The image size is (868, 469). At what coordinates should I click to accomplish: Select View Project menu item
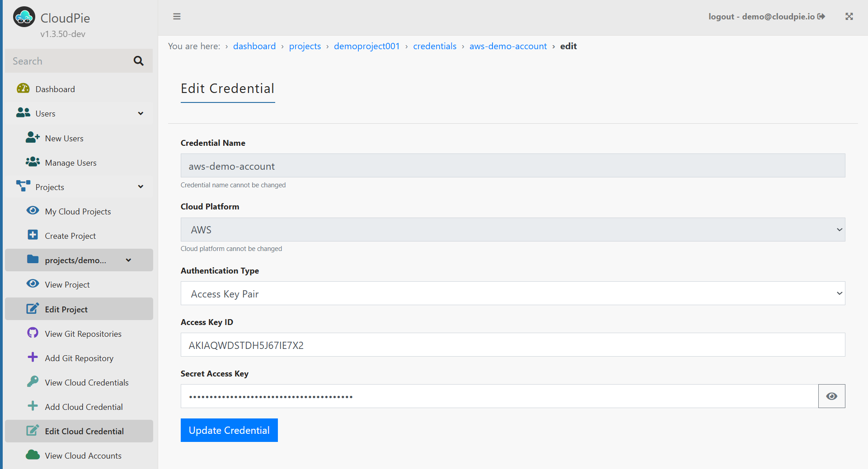pyautogui.click(x=79, y=284)
